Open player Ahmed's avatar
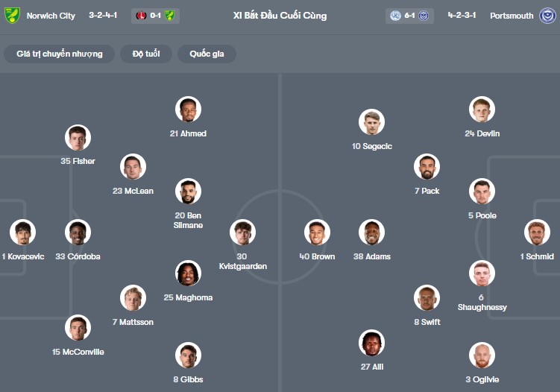The image size is (560, 392). [x=188, y=110]
